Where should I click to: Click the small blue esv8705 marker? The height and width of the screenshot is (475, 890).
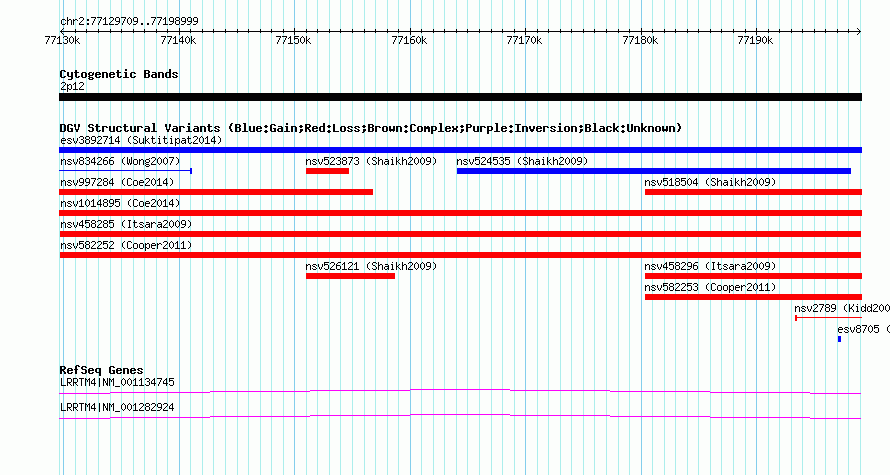(839, 339)
